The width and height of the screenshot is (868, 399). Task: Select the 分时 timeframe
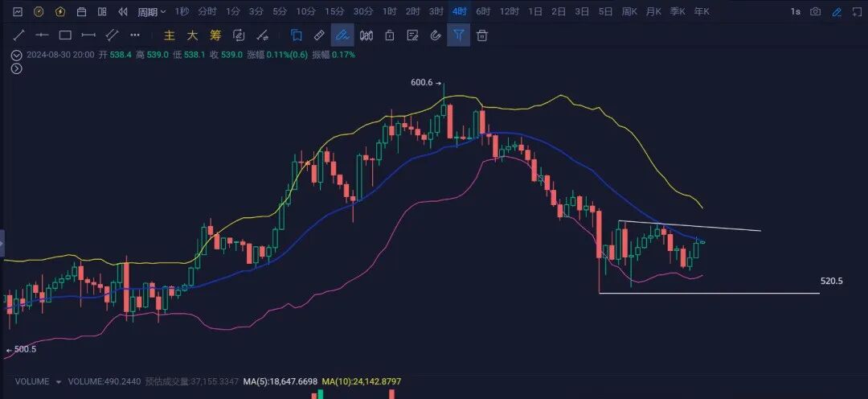point(207,11)
